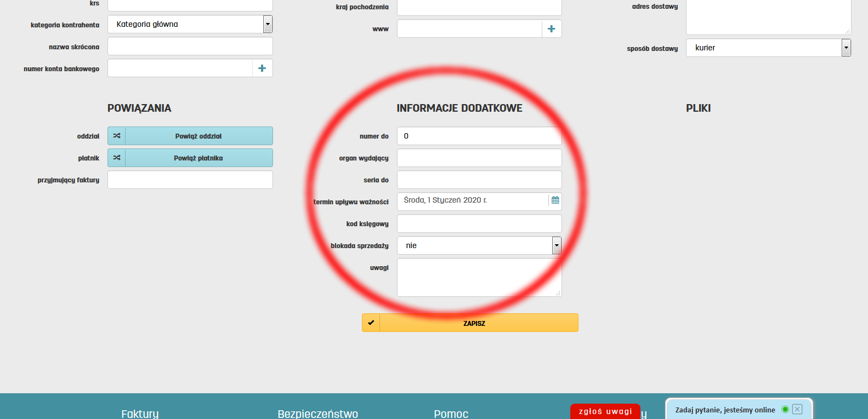Expand kategoria kontrahenta dropdown

(x=268, y=24)
